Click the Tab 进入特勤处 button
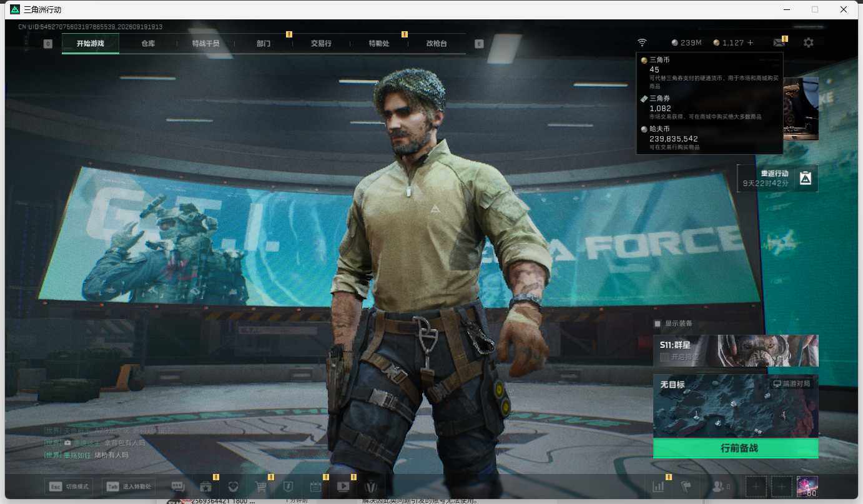This screenshot has height=504, width=863. (130, 486)
